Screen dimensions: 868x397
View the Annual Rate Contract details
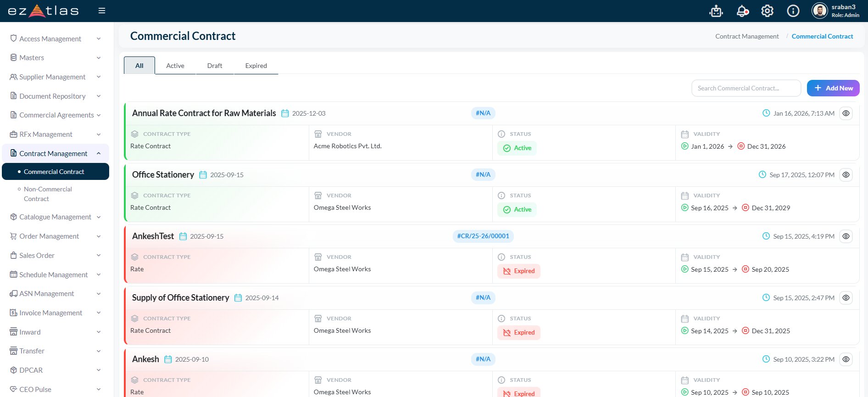point(846,113)
